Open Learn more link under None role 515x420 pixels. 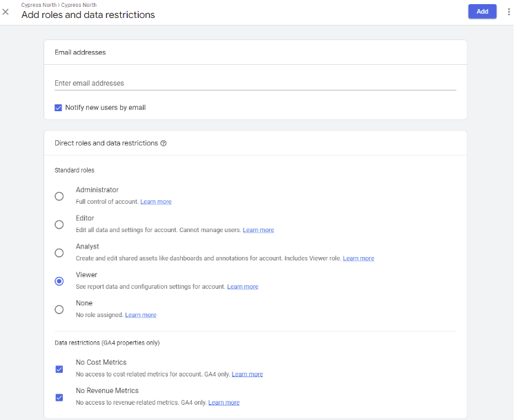click(141, 315)
